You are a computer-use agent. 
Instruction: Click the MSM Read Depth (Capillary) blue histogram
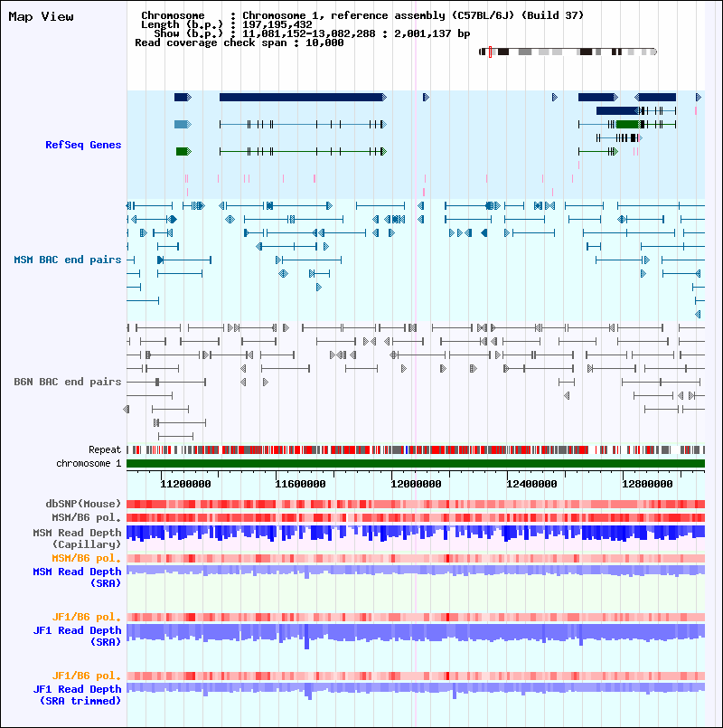[x=416, y=534]
